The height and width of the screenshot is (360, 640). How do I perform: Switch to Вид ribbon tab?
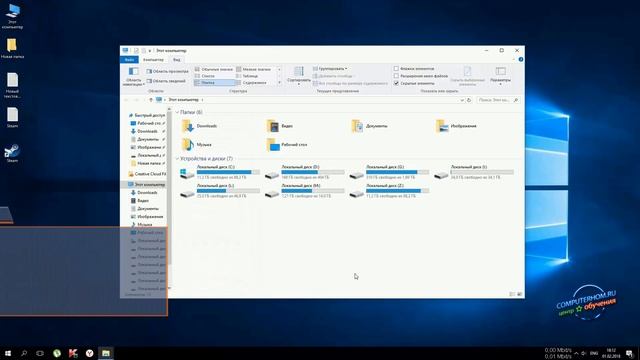tap(176, 60)
